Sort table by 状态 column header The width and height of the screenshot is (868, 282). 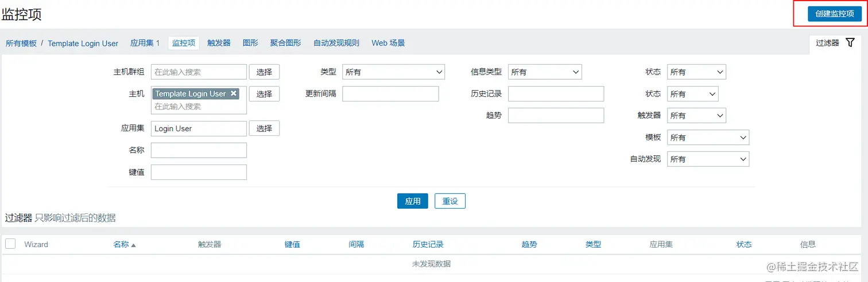click(744, 244)
